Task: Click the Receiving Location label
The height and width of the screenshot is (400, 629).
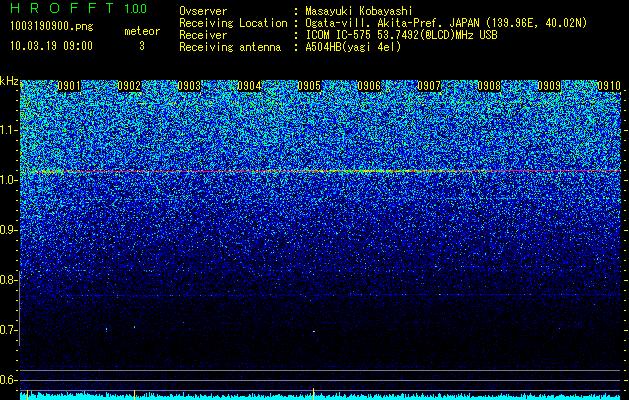Action: 233,23
